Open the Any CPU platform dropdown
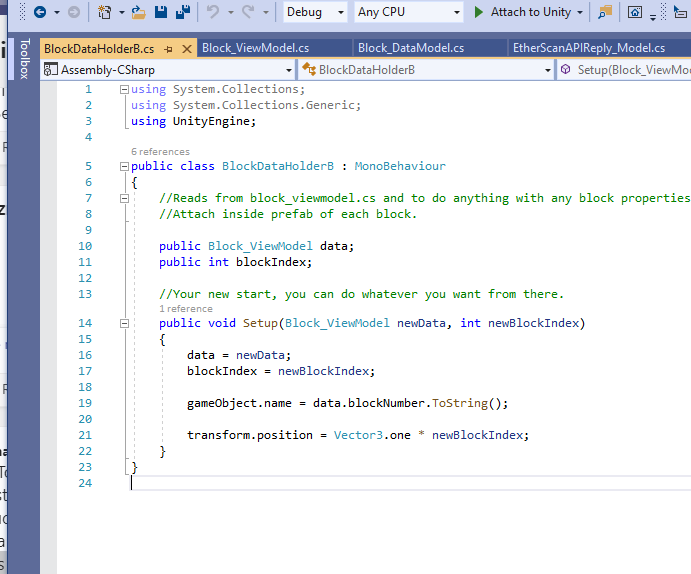This screenshot has width=691, height=574. click(x=408, y=12)
